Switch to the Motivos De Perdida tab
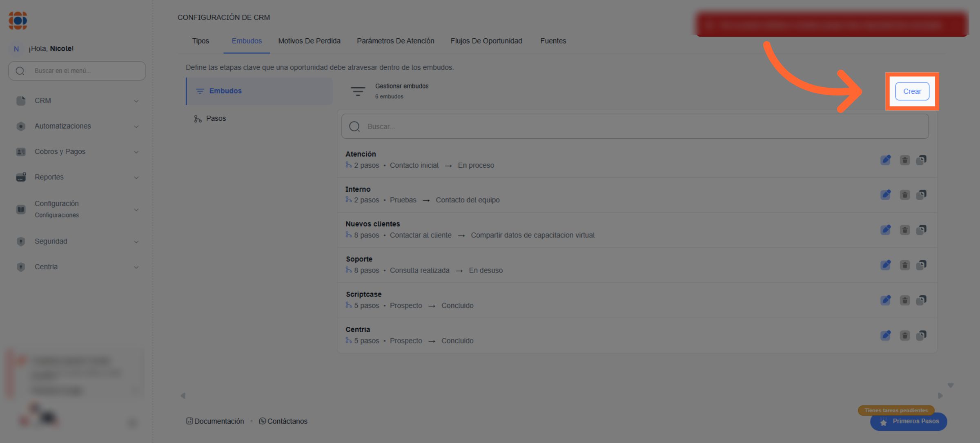980x443 pixels. [x=309, y=41]
